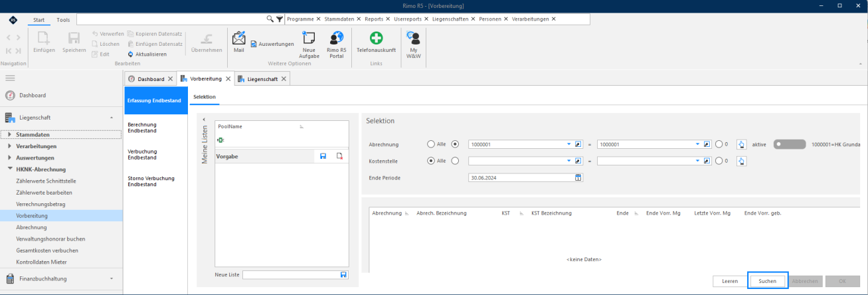Expand Auswertungen in the sidebar
The image size is (868, 295).
(x=10, y=157)
